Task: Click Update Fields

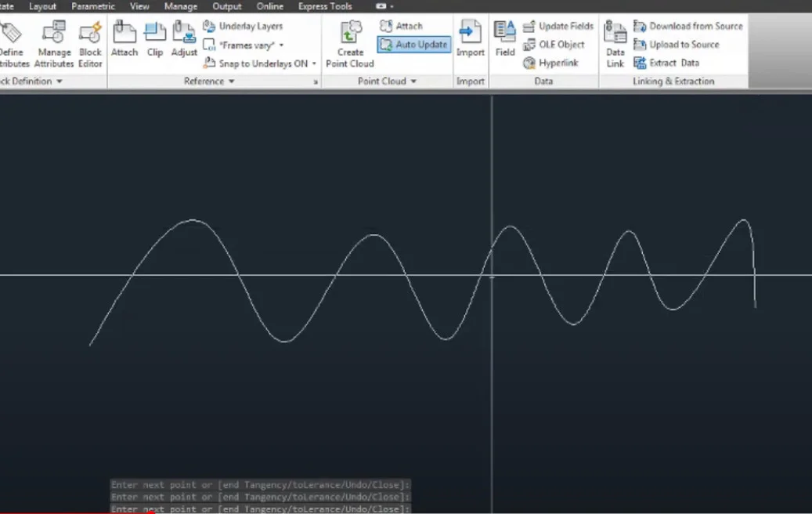Action: coord(558,26)
